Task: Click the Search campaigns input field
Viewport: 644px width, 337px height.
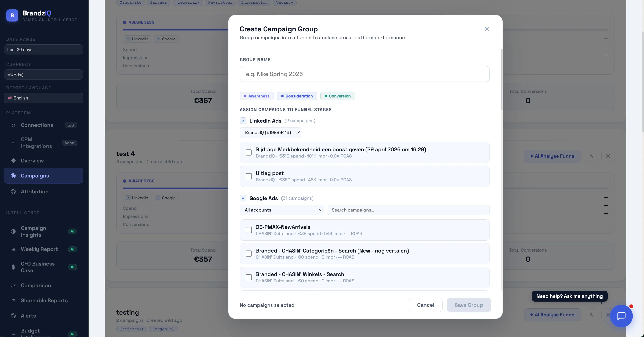Action: click(409, 210)
